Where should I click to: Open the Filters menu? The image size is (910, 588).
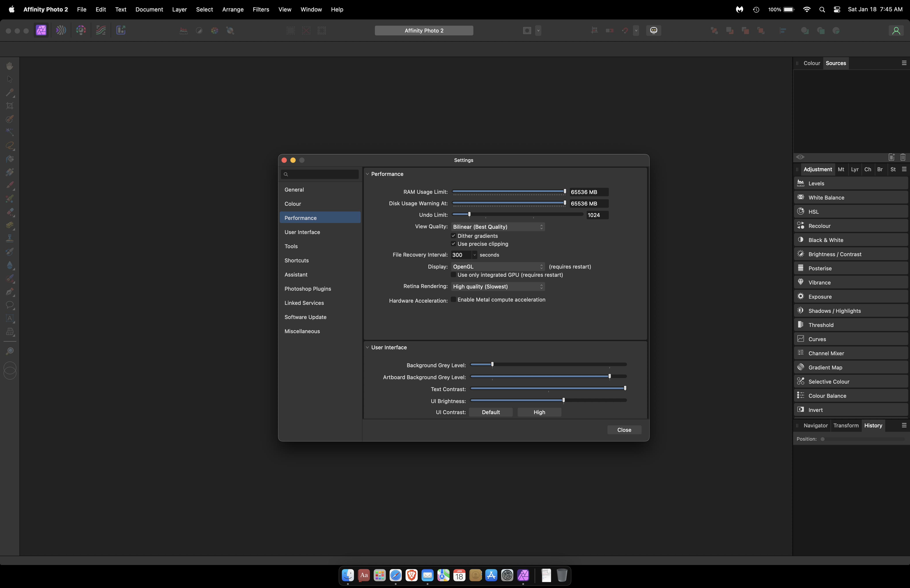261,10
